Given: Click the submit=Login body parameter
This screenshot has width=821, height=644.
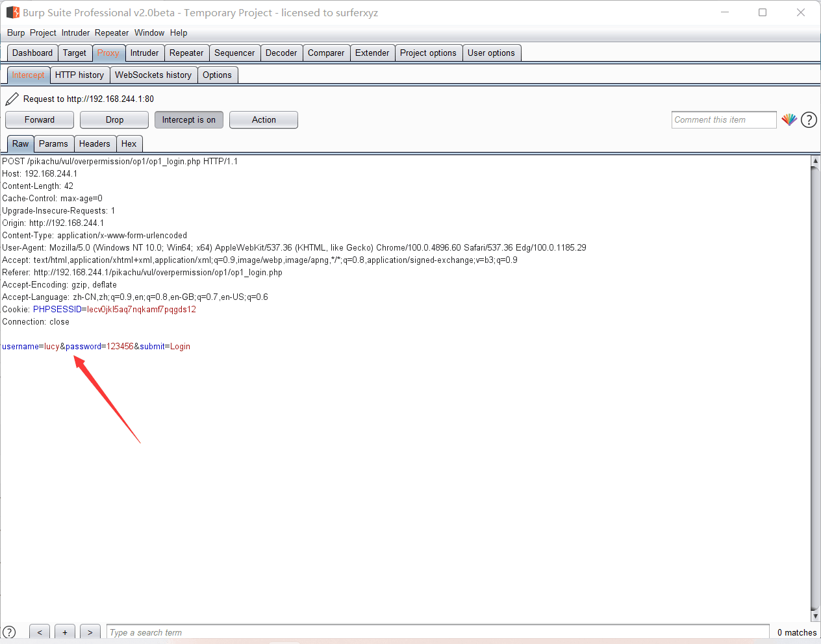Looking at the screenshot, I should click(165, 347).
